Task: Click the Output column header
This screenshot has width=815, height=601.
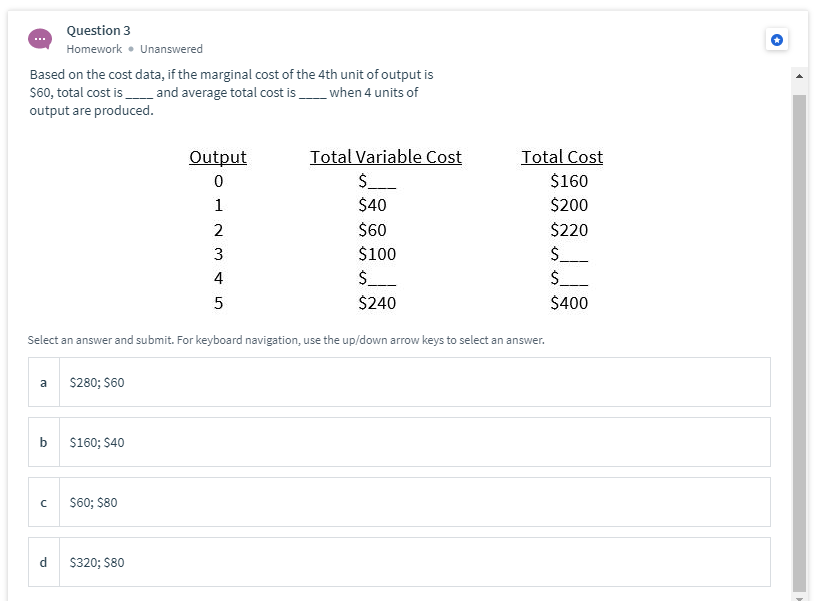Action: 218,157
